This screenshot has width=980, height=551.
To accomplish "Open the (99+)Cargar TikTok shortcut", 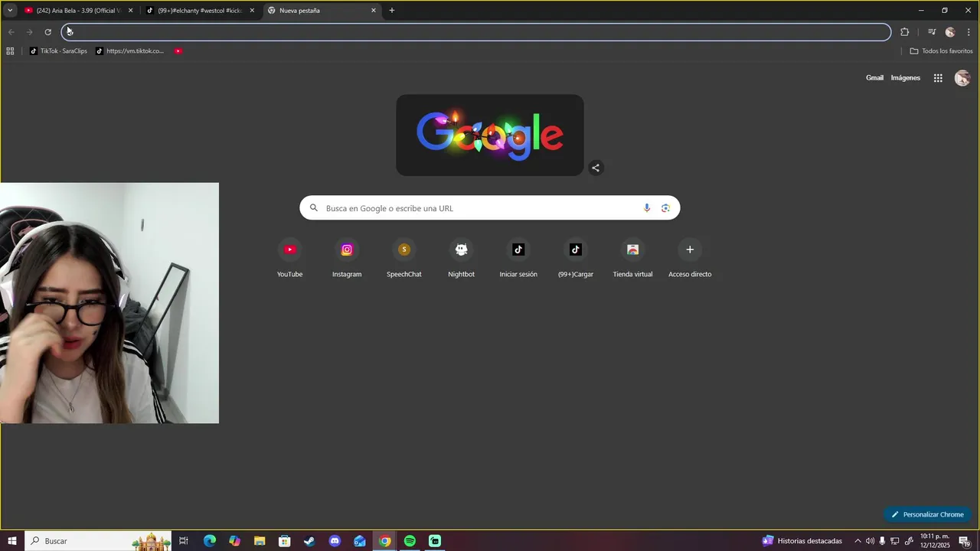I will click(x=576, y=259).
